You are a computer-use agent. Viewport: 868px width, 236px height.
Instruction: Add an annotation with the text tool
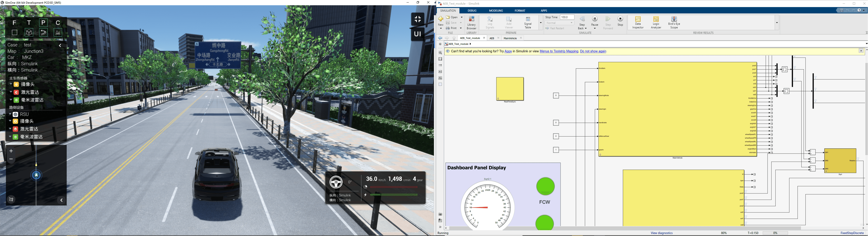click(x=440, y=72)
